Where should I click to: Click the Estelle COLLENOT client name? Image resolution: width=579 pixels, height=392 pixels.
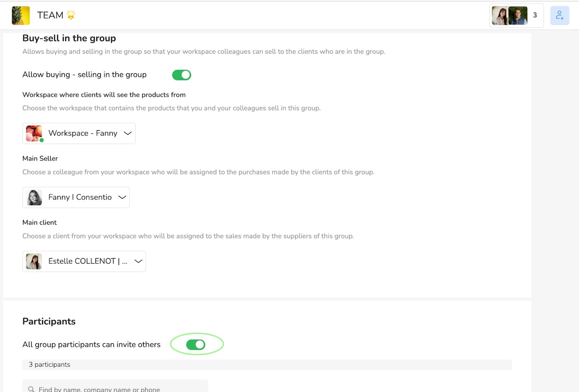point(88,261)
